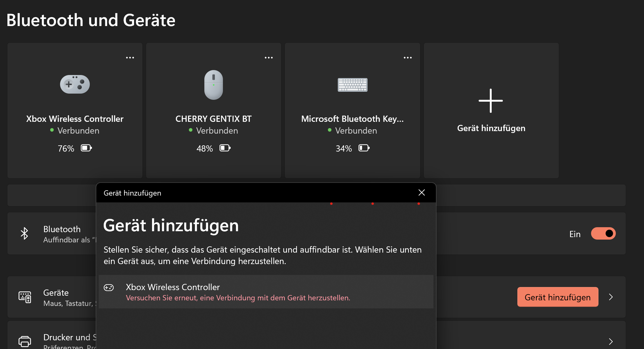Click the Maus, Tastatur subtitle under Geräte

coord(70,303)
